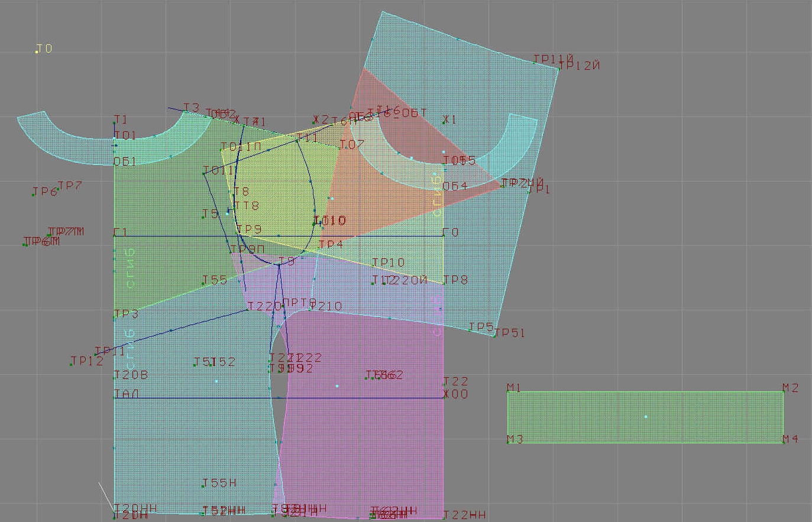
Task: Select point T20B on left edge
Action: 115,378
